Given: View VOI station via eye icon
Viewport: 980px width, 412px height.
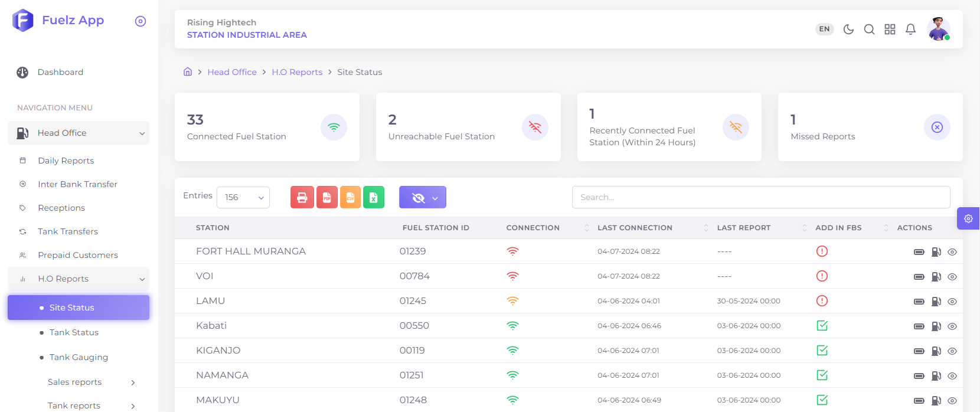Looking at the screenshot, I should 952,277.
